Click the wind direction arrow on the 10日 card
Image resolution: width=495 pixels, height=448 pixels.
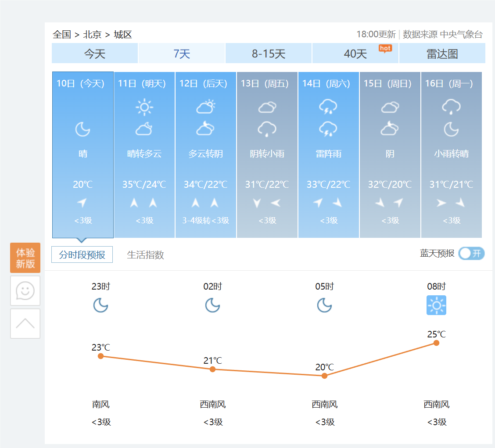82,202
